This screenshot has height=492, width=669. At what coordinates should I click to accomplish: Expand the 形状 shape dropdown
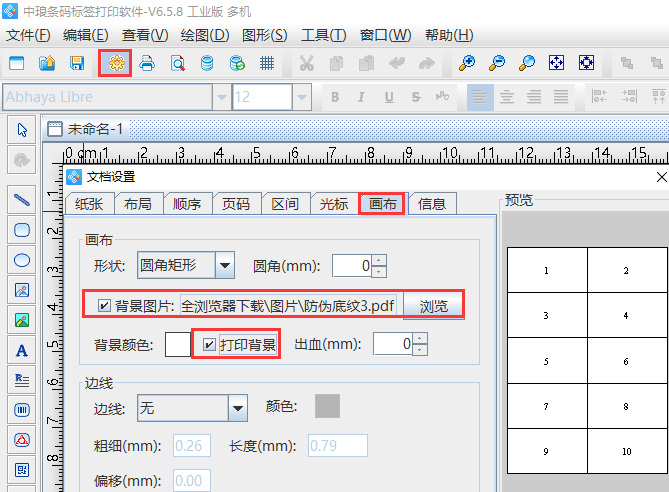coord(225,266)
